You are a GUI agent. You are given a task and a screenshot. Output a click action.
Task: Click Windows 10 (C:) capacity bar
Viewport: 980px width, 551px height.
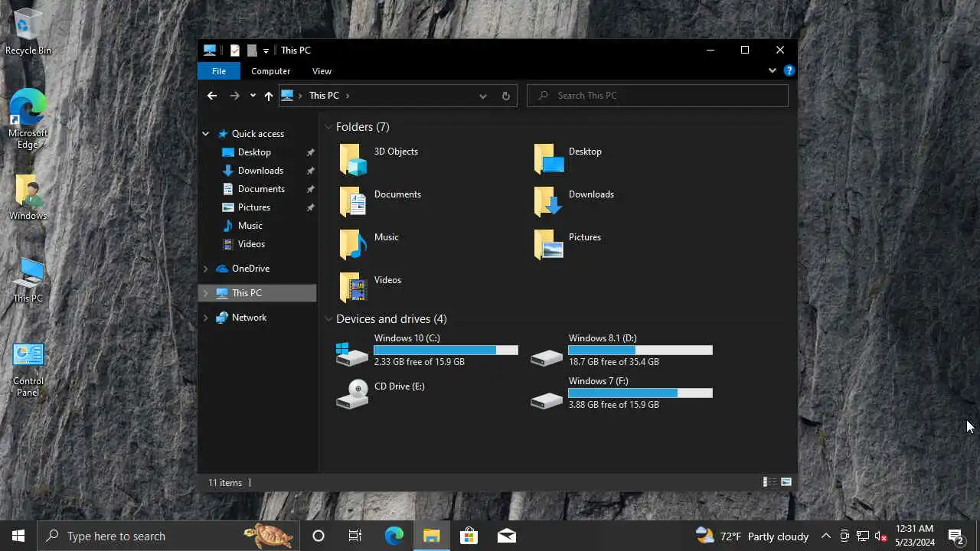coord(446,350)
